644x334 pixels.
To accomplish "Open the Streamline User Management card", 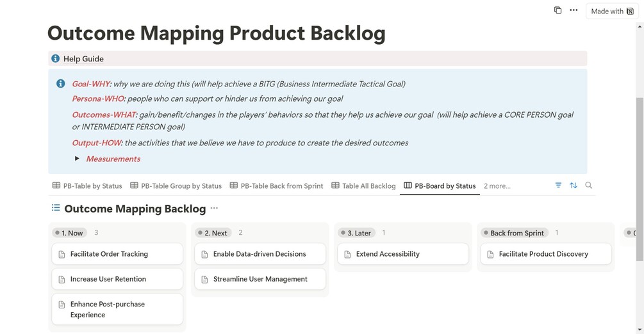I will (x=260, y=279).
